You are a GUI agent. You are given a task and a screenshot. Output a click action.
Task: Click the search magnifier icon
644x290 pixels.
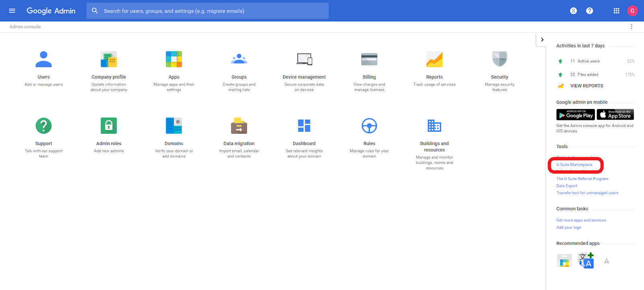point(95,11)
